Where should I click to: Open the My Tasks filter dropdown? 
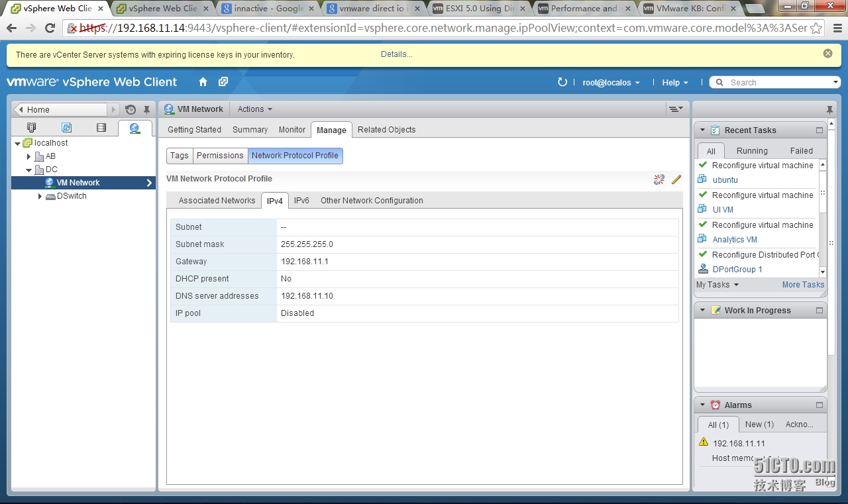[717, 285]
